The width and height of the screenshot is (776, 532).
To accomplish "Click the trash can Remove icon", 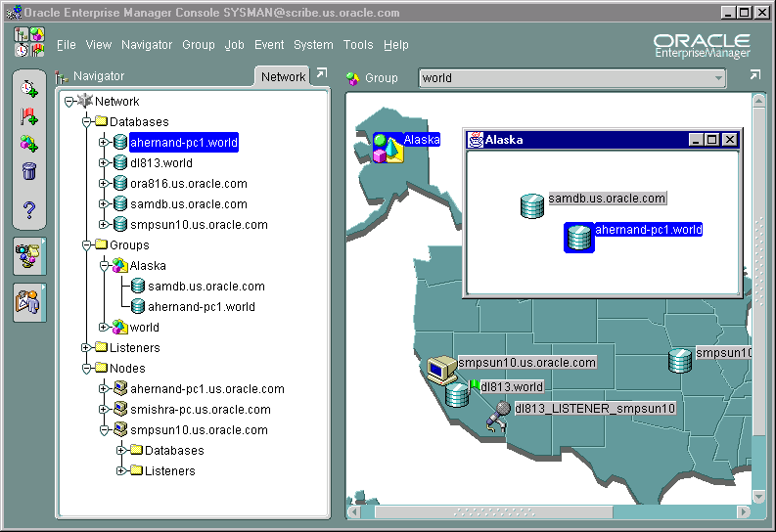I will [x=29, y=173].
